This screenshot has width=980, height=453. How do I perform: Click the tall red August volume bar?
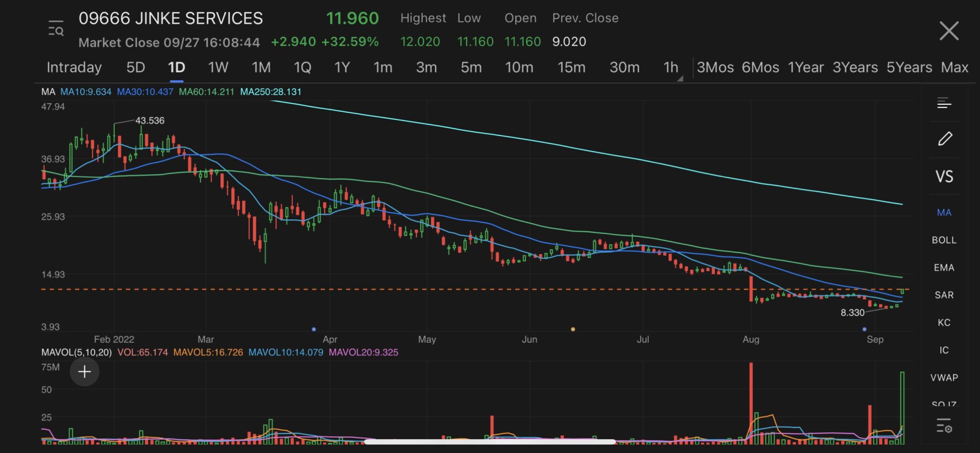coord(751,403)
